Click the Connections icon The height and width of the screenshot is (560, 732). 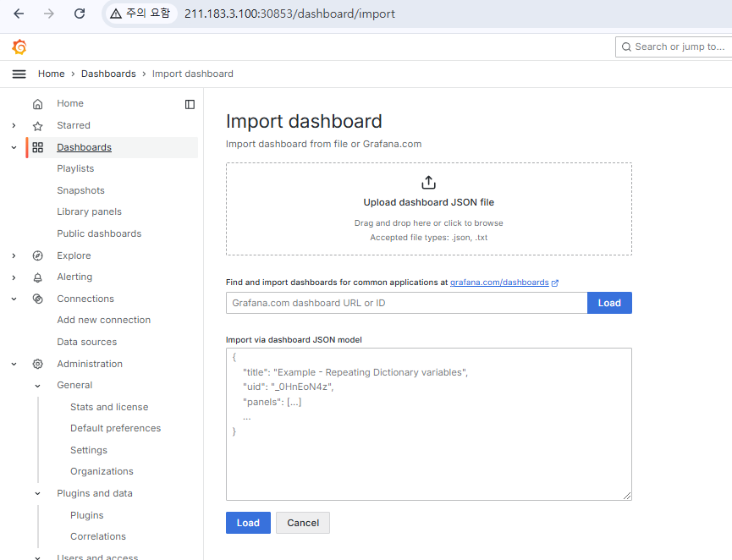[38, 299]
